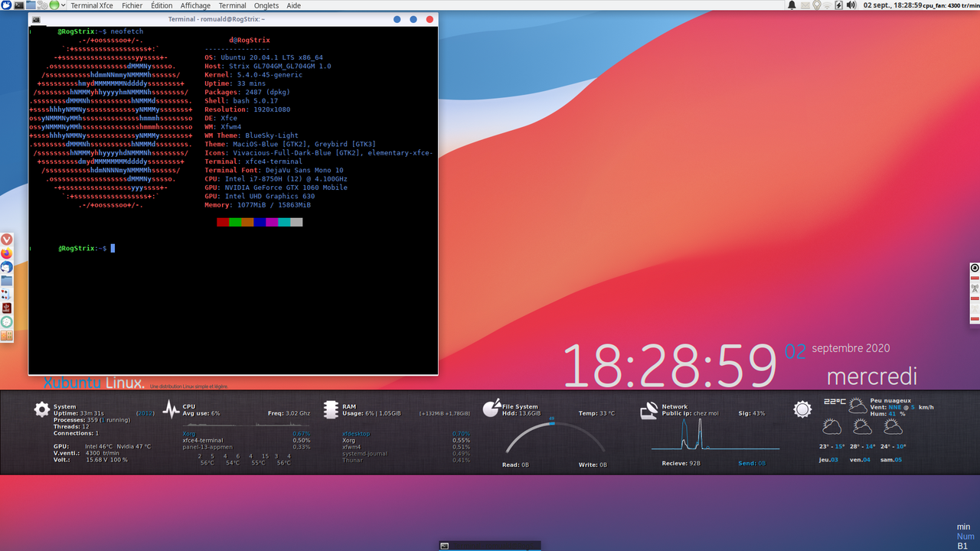The image size is (980, 551).
Task: Click the network traffic graph
Action: (715, 434)
